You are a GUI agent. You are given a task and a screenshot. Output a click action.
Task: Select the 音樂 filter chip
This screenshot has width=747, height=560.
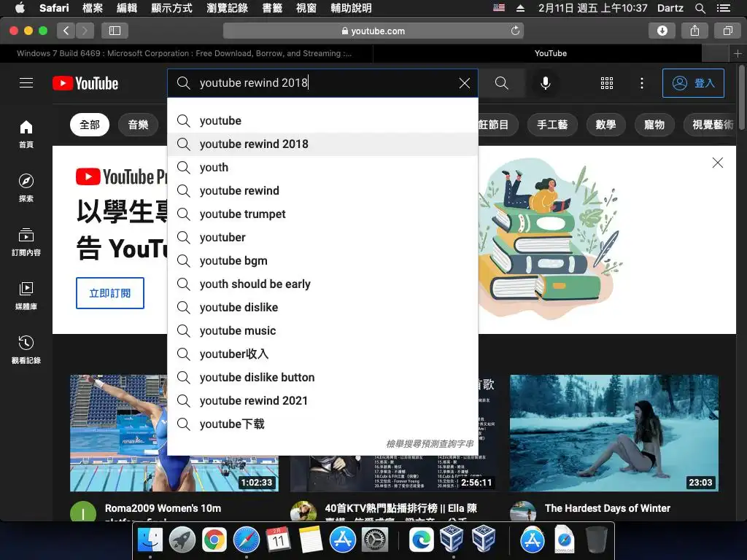tap(138, 125)
